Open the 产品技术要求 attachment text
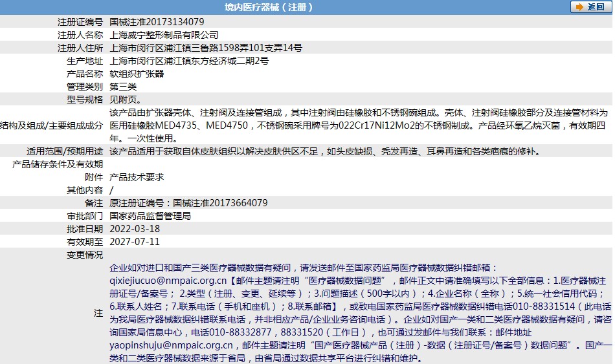Screen dimensions: 615x364 coord(137,177)
